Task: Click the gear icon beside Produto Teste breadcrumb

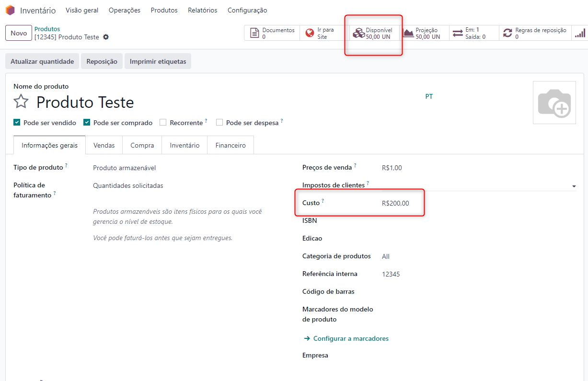Action: point(106,37)
